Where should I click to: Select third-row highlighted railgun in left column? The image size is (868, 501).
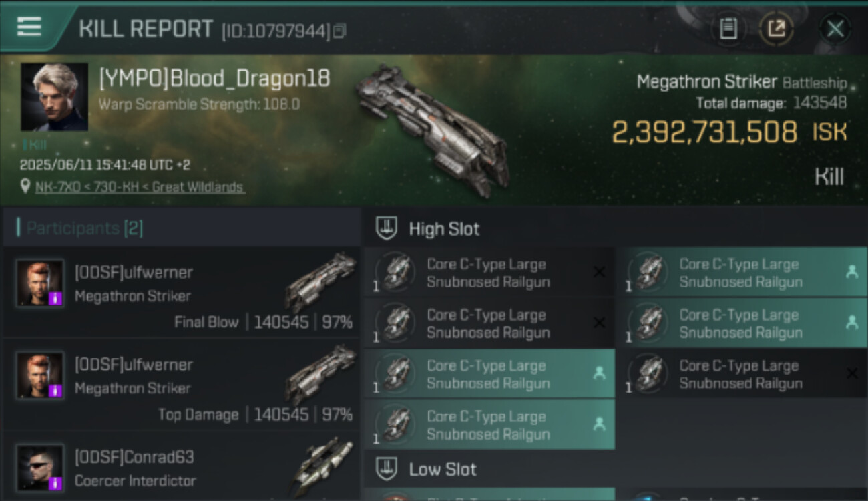click(x=489, y=374)
